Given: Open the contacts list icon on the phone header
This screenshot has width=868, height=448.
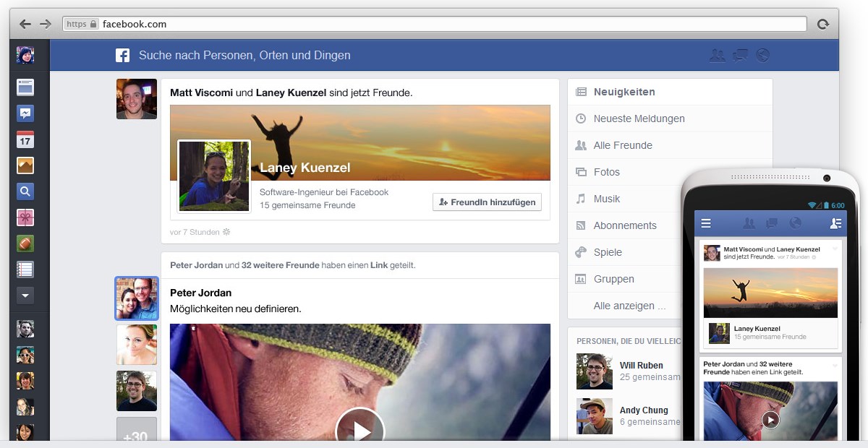Looking at the screenshot, I should point(835,223).
